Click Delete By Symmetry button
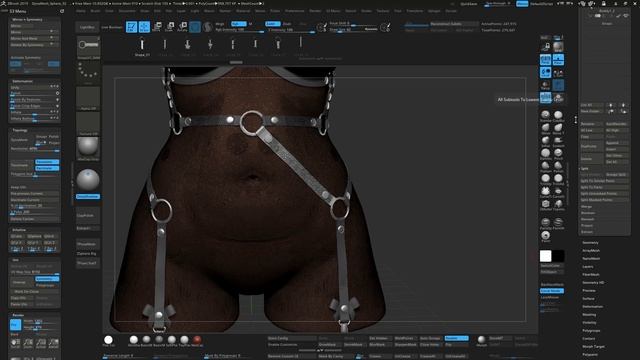The width and height of the screenshot is (640, 360). (34, 45)
